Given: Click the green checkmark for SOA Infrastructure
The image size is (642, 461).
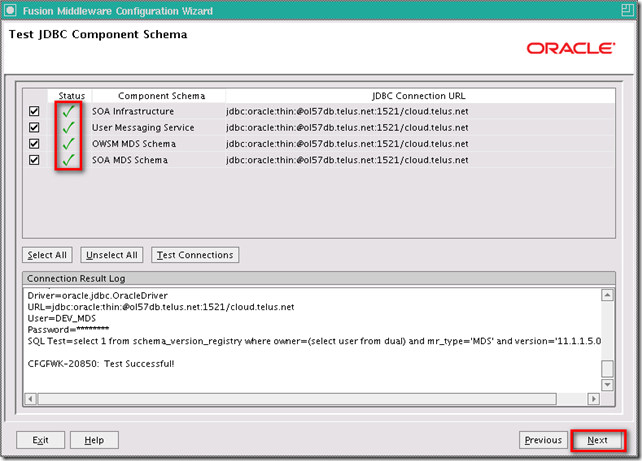Looking at the screenshot, I should 69,111.
